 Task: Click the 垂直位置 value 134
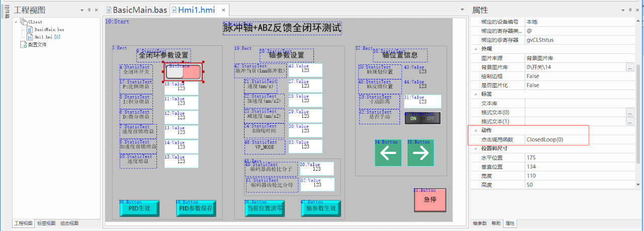(580, 167)
